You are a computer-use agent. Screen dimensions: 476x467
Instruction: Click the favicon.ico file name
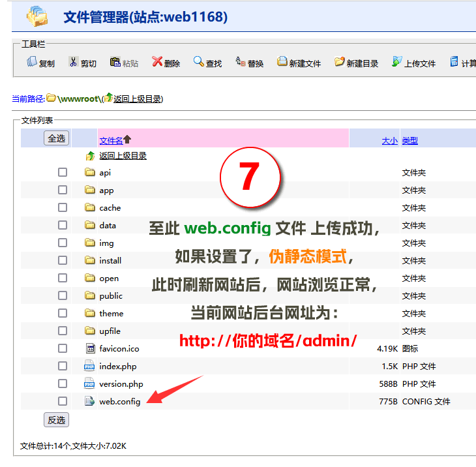tap(119, 348)
